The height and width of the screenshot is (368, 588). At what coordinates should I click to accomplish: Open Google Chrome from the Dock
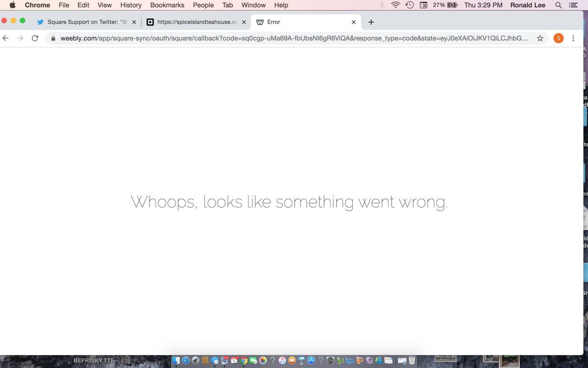pyautogui.click(x=244, y=361)
